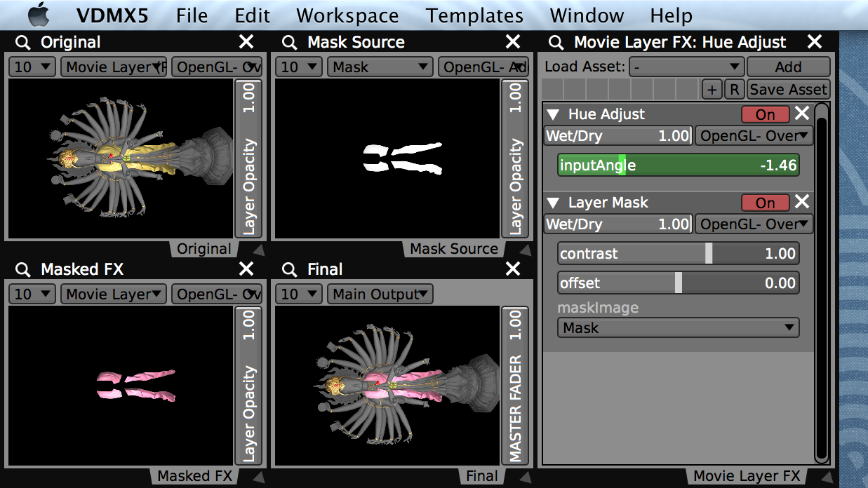Image resolution: width=868 pixels, height=488 pixels.
Task: Click the Layer Opacity slider in Masked FX panel
Action: [248, 386]
